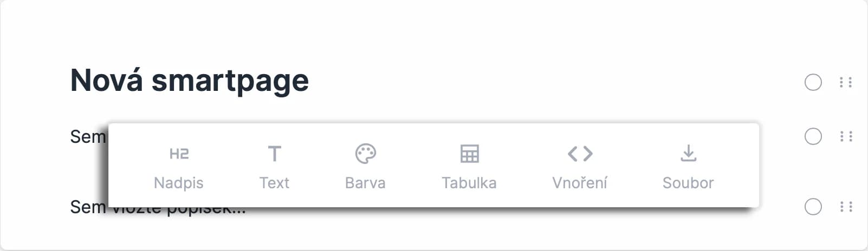Click the dotted handle on the last row
The image size is (868, 251).
tap(846, 207)
